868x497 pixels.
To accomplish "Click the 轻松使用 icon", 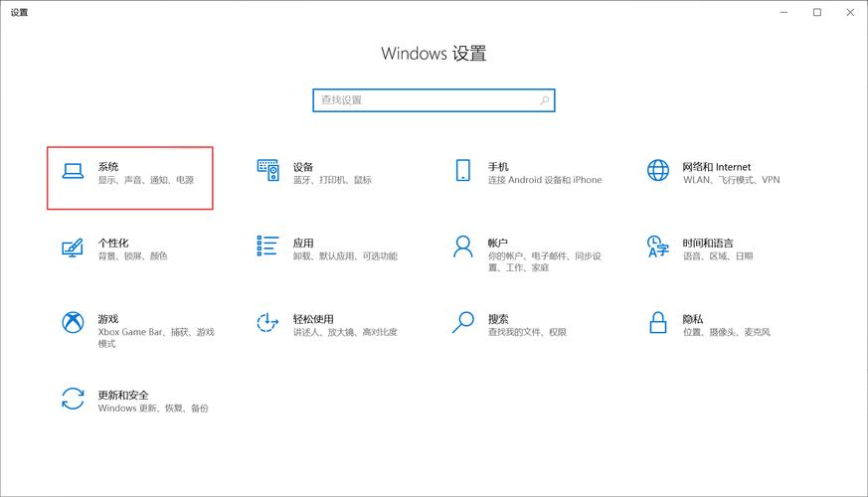I will pyautogui.click(x=267, y=322).
